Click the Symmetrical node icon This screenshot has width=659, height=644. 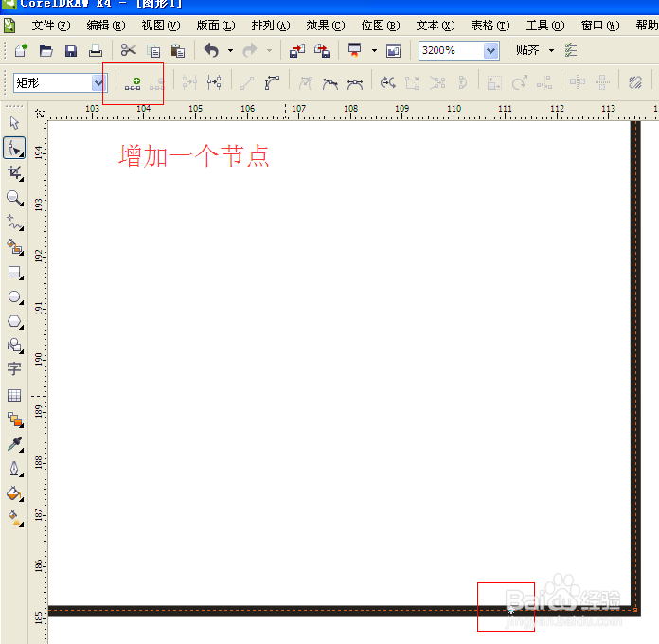(x=355, y=83)
